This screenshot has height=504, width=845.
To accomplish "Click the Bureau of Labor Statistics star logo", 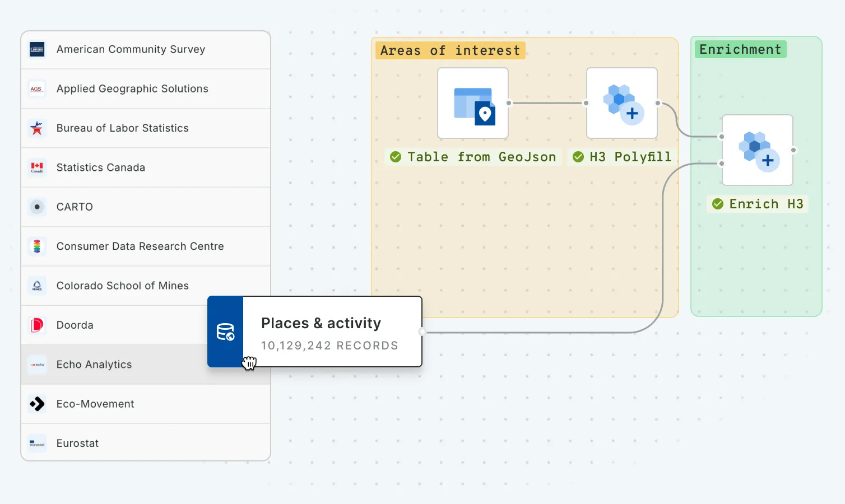I will point(37,128).
